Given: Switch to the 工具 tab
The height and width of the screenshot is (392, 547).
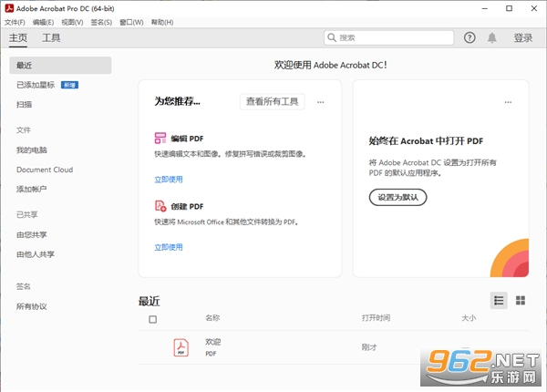Looking at the screenshot, I should 51,37.
